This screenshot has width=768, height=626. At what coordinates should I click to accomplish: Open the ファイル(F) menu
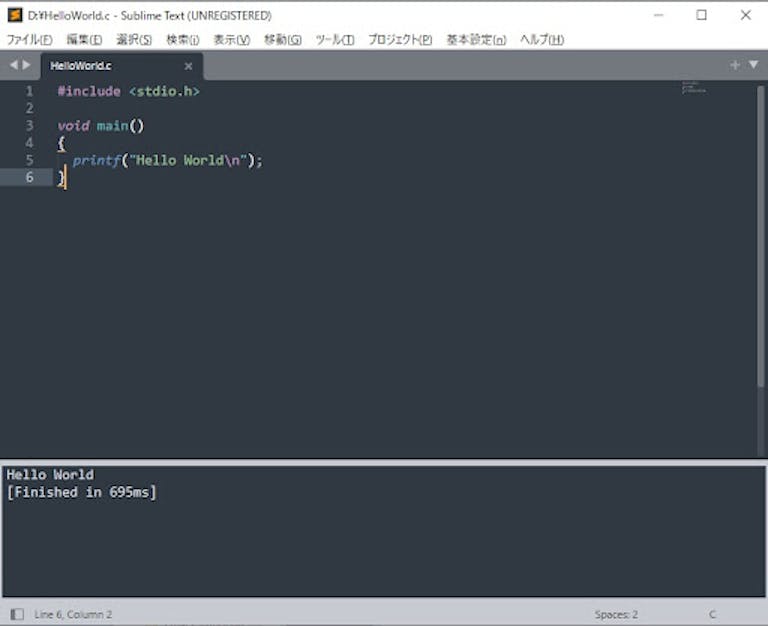29,39
